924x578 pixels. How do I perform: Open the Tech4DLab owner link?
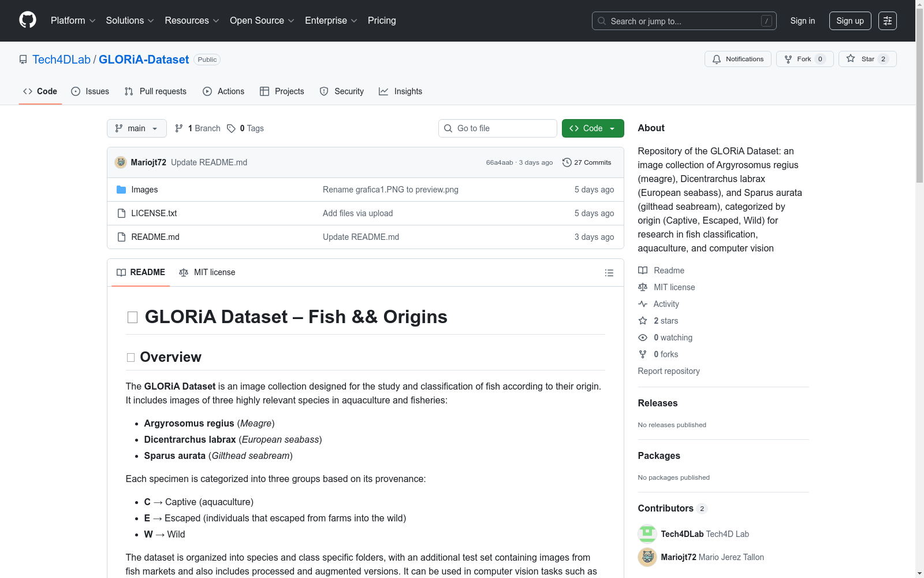point(61,60)
